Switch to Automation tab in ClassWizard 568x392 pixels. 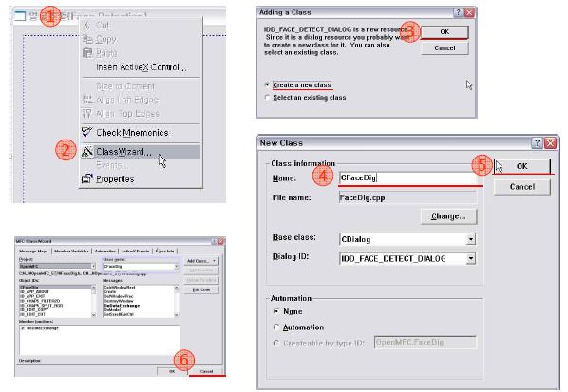pyautogui.click(x=105, y=251)
